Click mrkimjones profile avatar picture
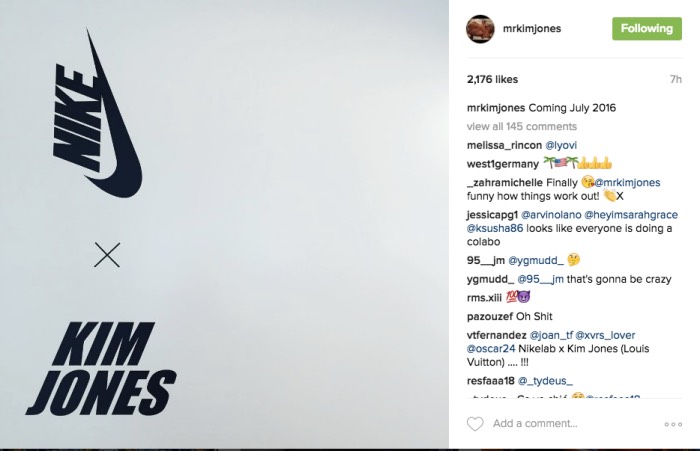700x451 pixels. pos(480,29)
